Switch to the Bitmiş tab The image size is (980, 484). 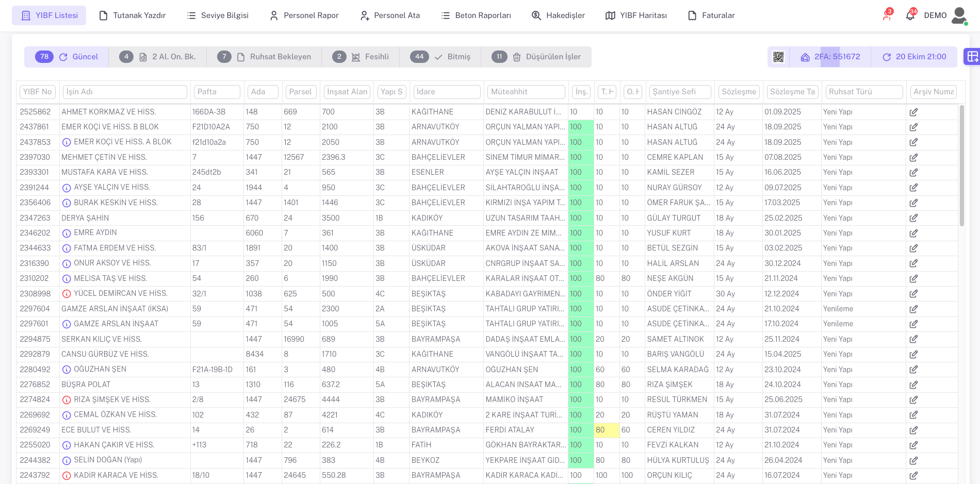pos(440,57)
